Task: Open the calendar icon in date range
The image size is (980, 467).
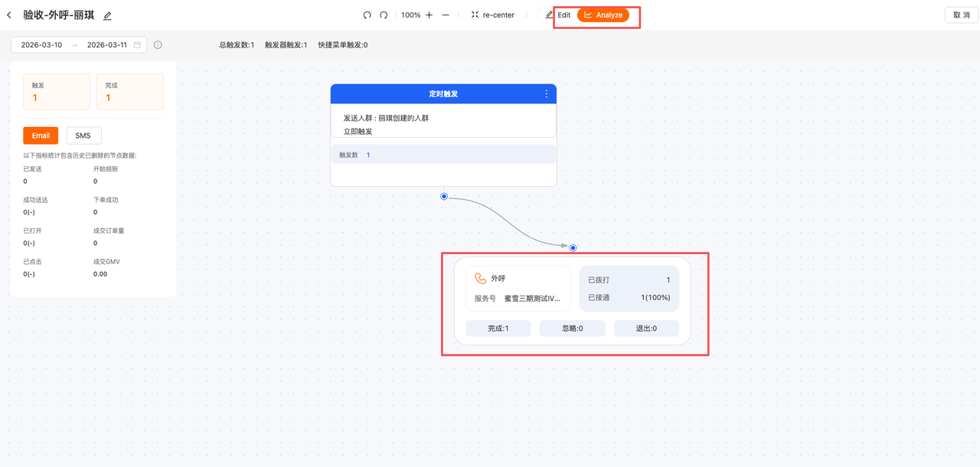Action: click(x=138, y=45)
